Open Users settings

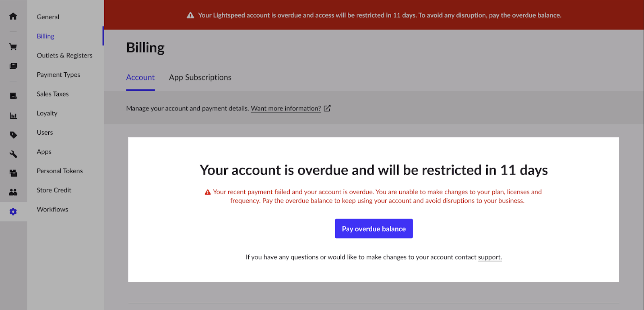(x=45, y=132)
